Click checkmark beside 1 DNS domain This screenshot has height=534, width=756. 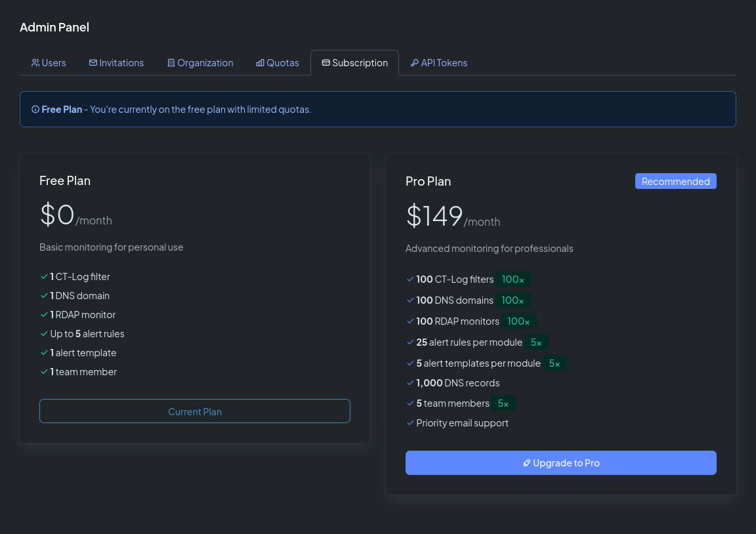[x=44, y=295]
